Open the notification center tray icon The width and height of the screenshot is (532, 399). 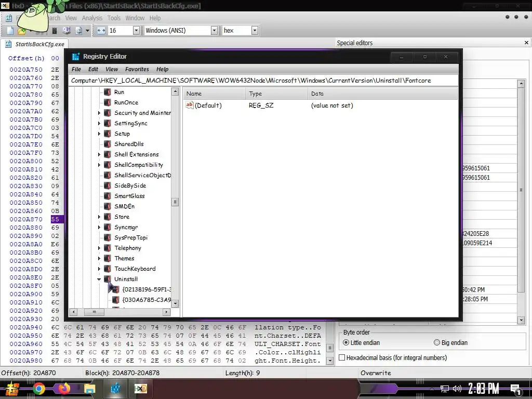515,389
